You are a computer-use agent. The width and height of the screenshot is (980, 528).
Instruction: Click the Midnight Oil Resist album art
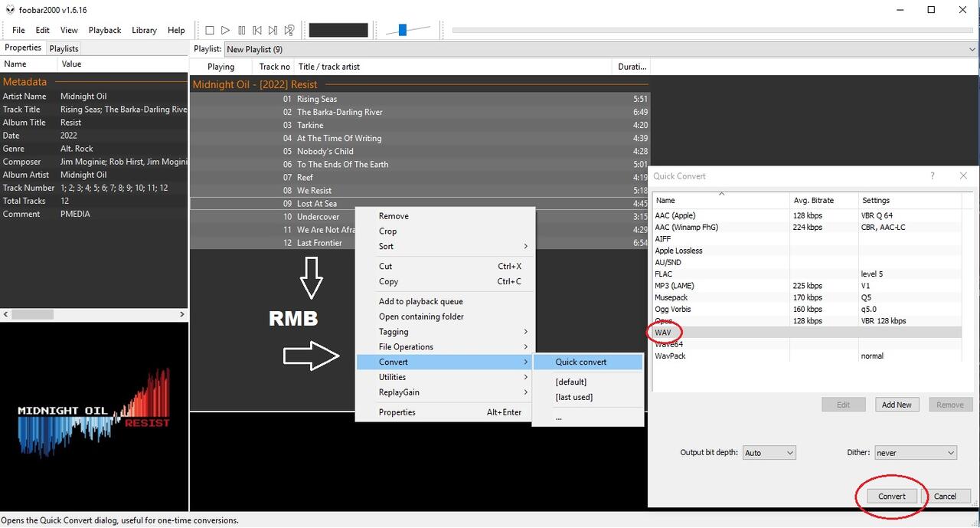pos(94,415)
